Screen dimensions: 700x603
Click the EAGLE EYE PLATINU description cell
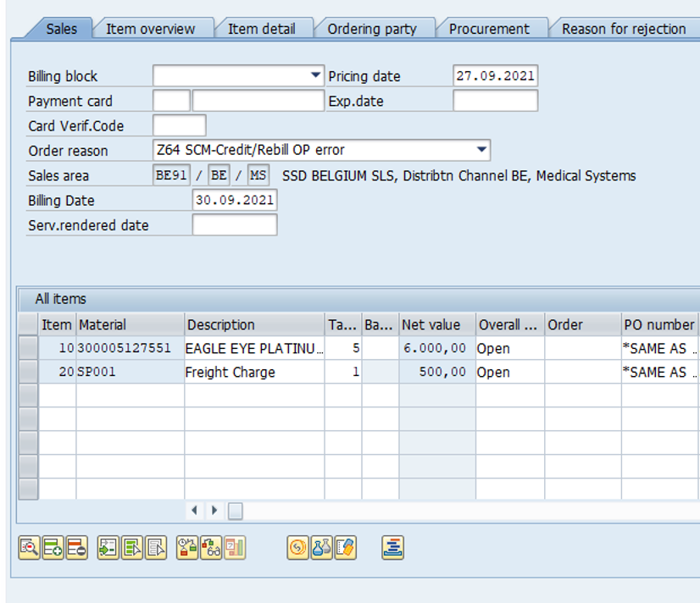pyautogui.click(x=254, y=348)
